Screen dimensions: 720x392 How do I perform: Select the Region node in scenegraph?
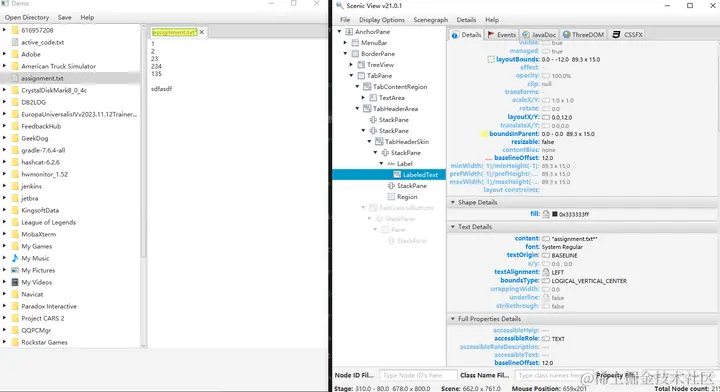(389, 196)
